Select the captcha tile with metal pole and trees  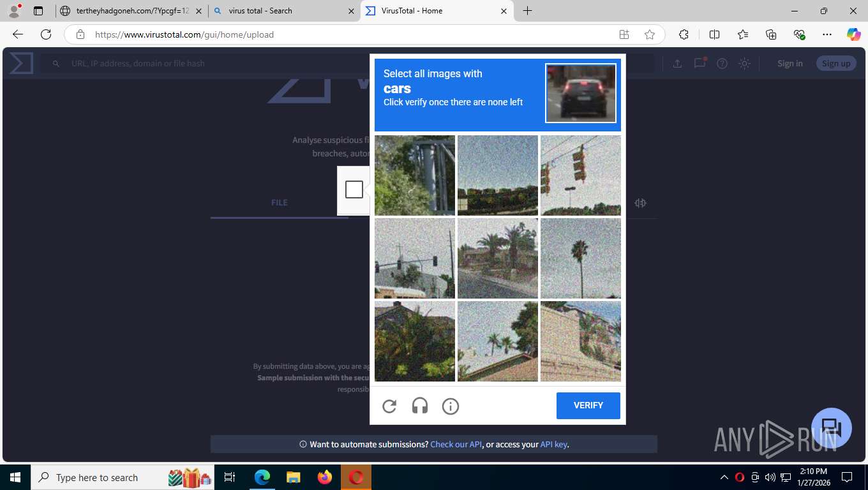[415, 175]
